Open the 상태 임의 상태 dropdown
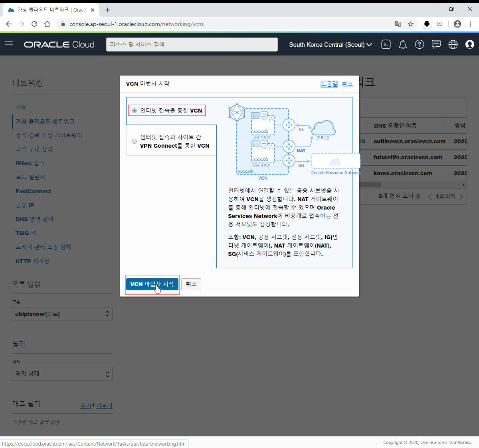This screenshot has height=448, width=479. pyautogui.click(x=62, y=374)
